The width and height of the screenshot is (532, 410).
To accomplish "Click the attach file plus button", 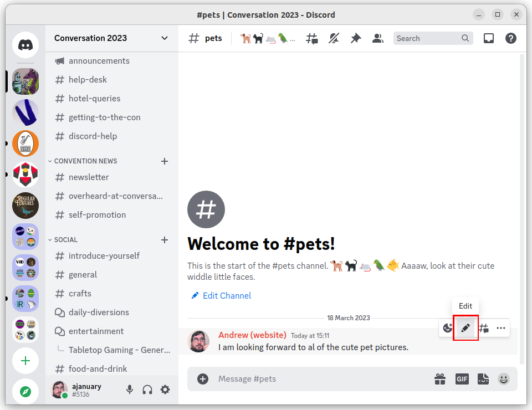I will 203,379.
